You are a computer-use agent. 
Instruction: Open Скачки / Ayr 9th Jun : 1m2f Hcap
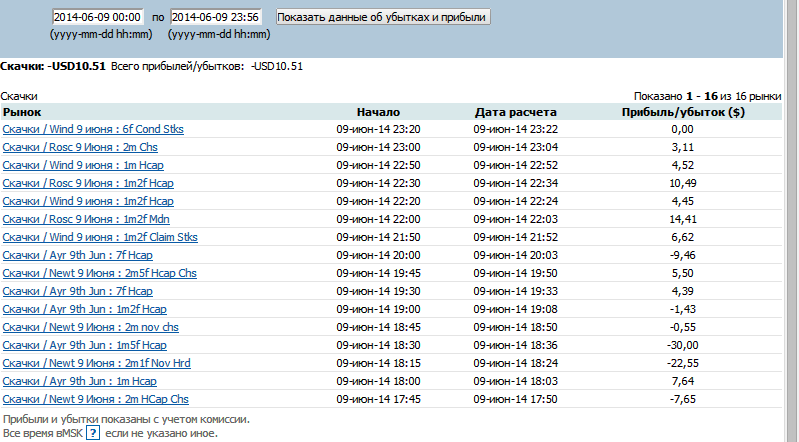(85, 309)
